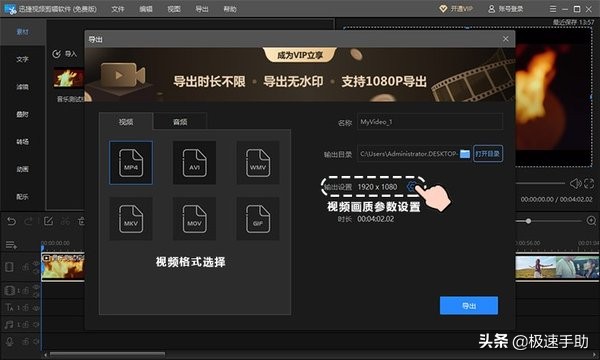Image resolution: width=600 pixels, height=360 pixels.
Task: Click the split scissors icon in timeline toolbar
Action: click(66, 221)
